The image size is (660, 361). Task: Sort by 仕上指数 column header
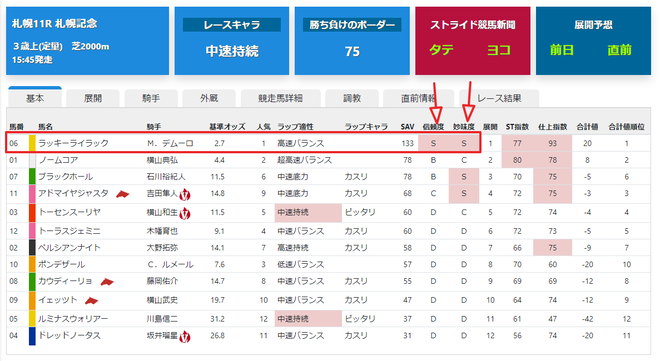pyautogui.click(x=553, y=127)
